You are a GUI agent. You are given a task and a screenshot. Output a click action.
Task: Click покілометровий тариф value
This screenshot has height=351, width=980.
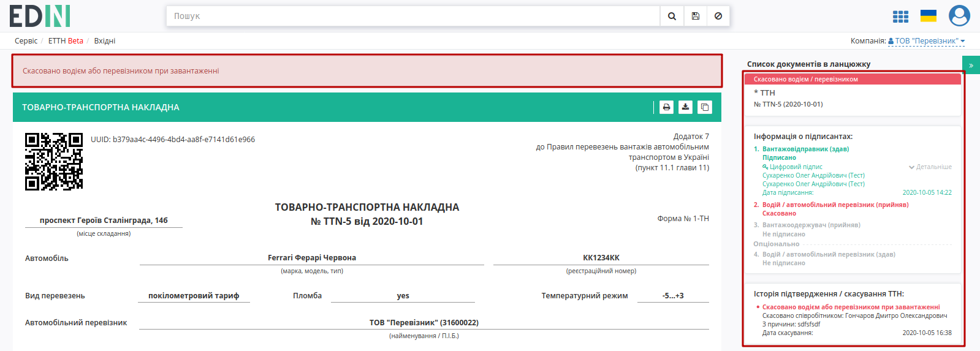[x=194, y=296]
